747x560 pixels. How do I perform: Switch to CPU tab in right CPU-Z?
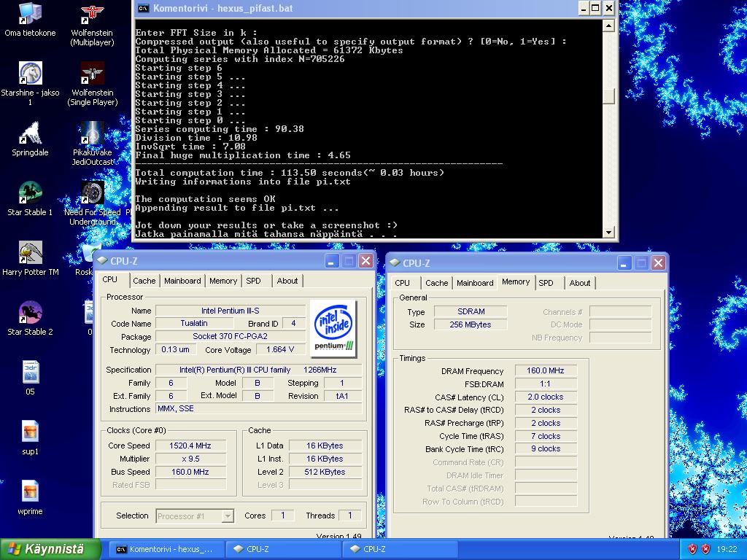[x=402, y=283]
